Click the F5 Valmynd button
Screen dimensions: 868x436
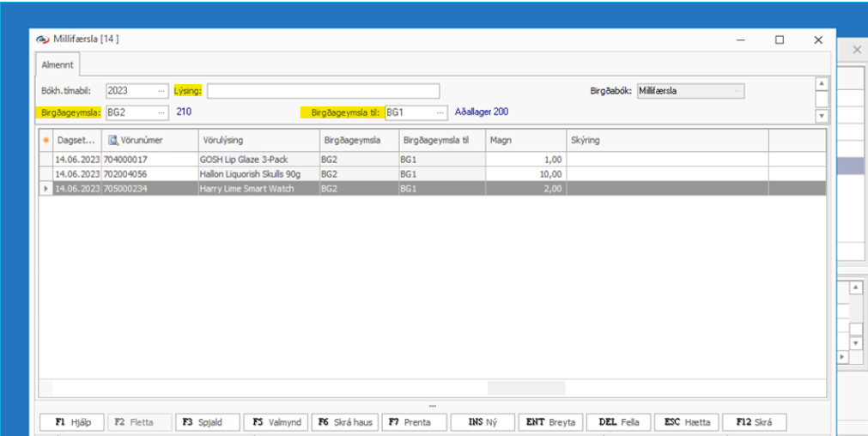click(276, 422)
